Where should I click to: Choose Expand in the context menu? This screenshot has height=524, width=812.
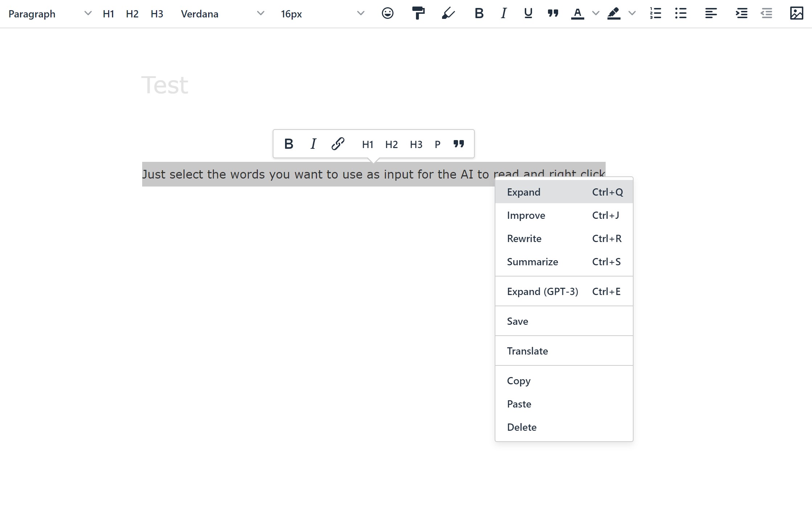pyautogui.click(x=564, y=192)
